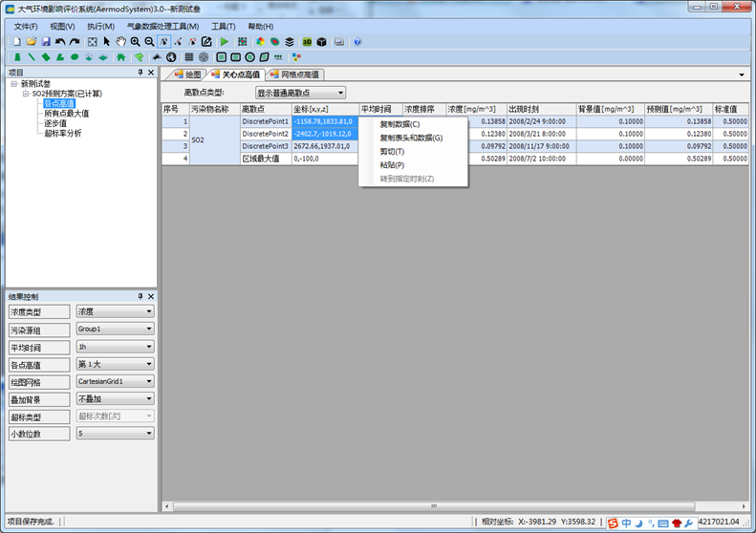The height and width of the screenshot is (533, 756).
Task: Click the Undo arrow icon
Action: tap(60, 42)
